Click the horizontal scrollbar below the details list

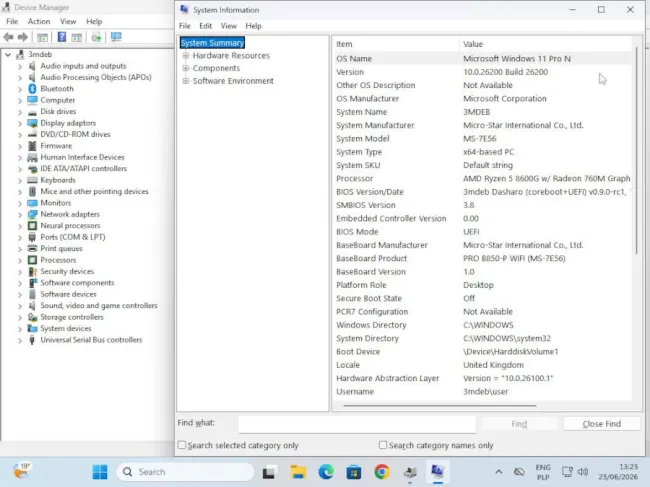click(440, 405)
